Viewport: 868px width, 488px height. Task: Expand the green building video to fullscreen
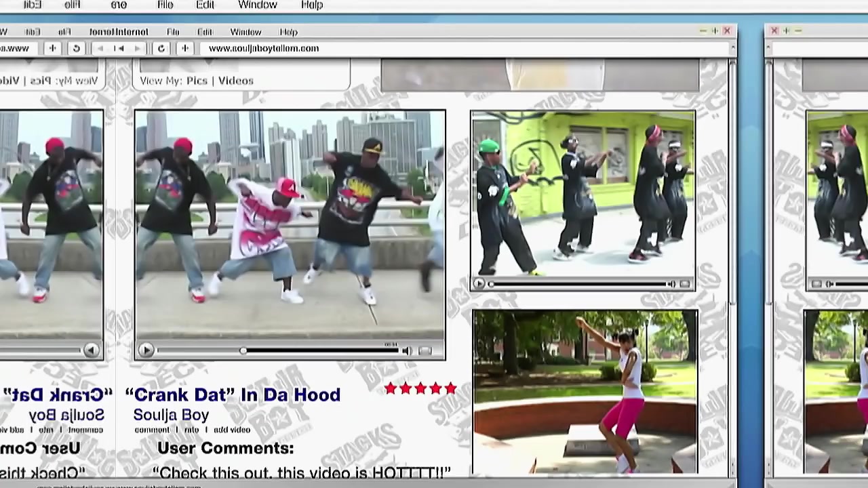(685, 285)
